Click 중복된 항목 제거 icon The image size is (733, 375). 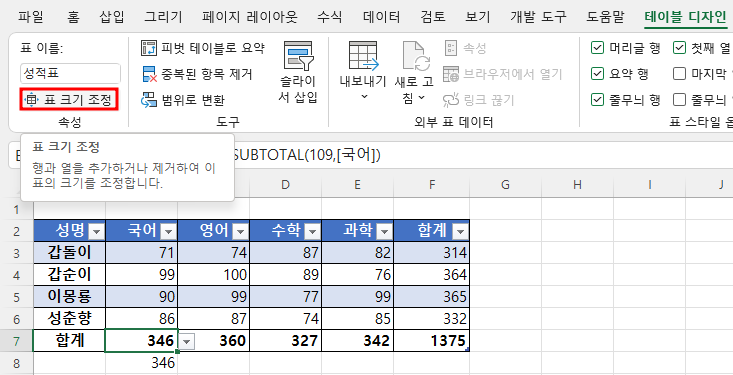pyautogui.click(x=149, y=74)
